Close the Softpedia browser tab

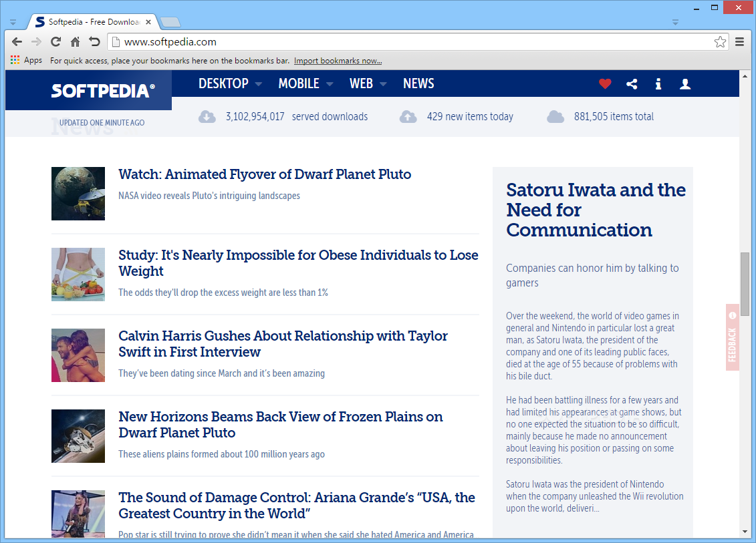[148, 21]
